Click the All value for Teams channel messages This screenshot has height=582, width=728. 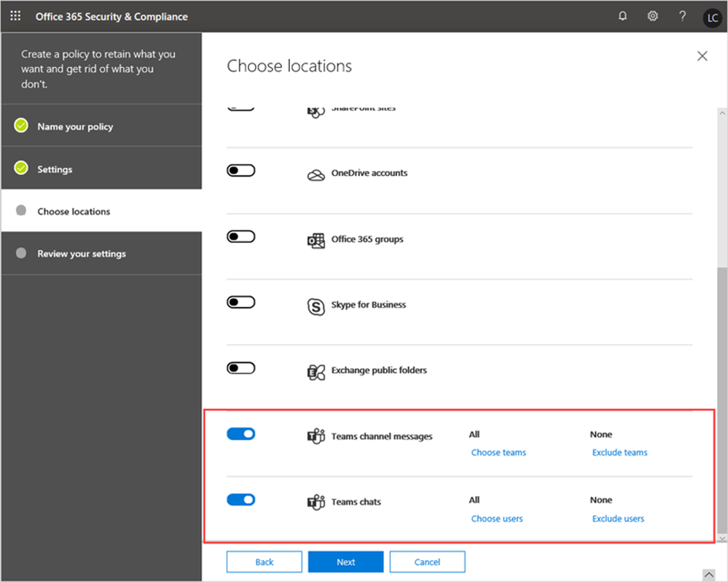474,434
